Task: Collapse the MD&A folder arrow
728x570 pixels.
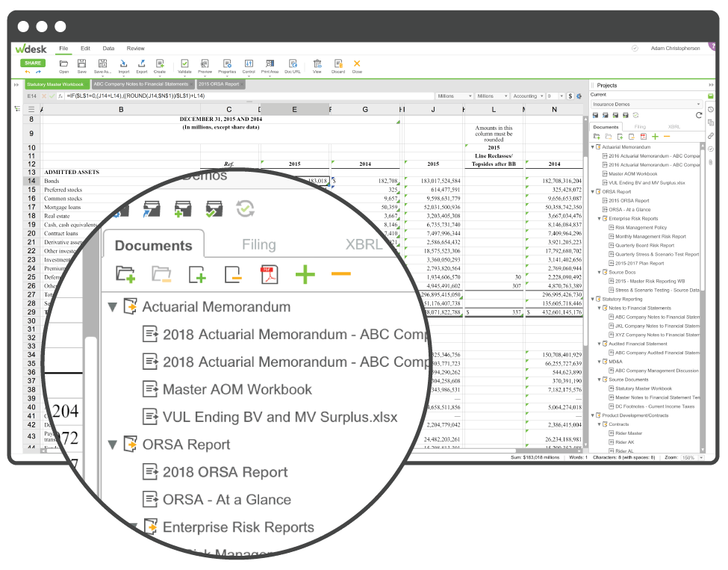Action: point(600,362)
